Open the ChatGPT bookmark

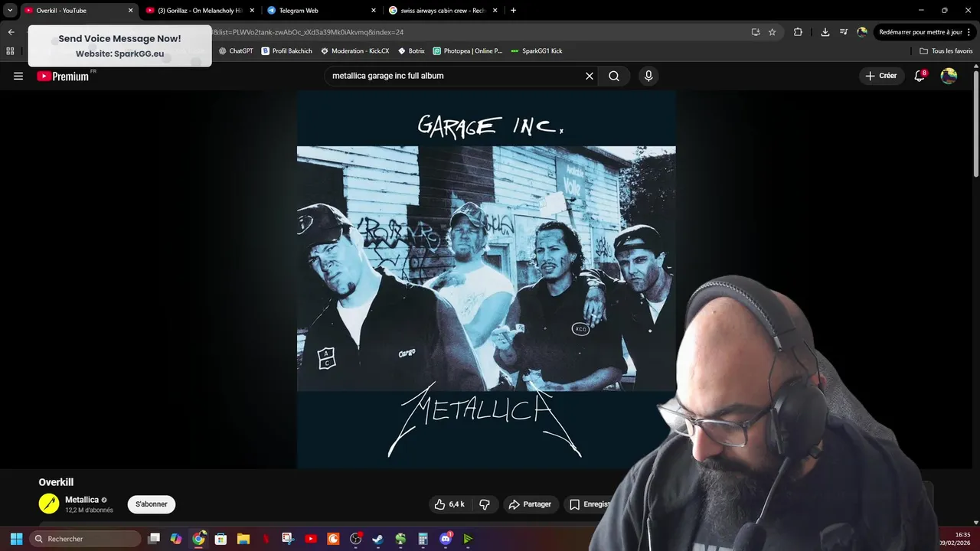click(236, 51)
